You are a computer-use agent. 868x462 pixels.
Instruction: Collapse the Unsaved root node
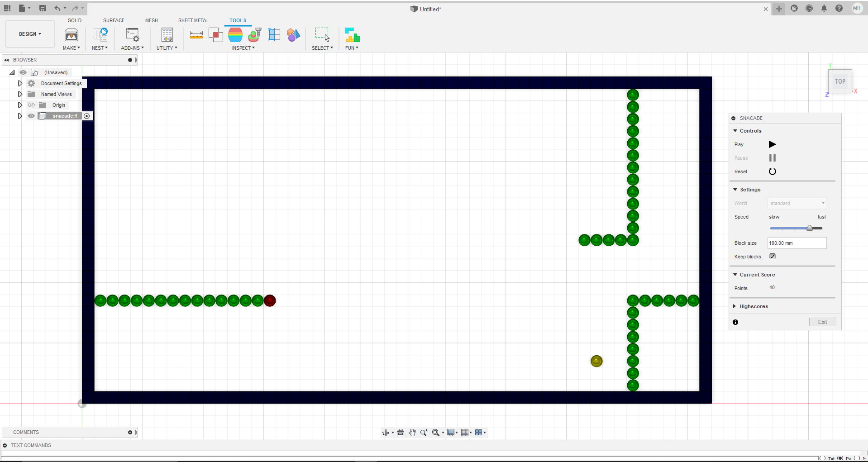click(x=12, y=72)
